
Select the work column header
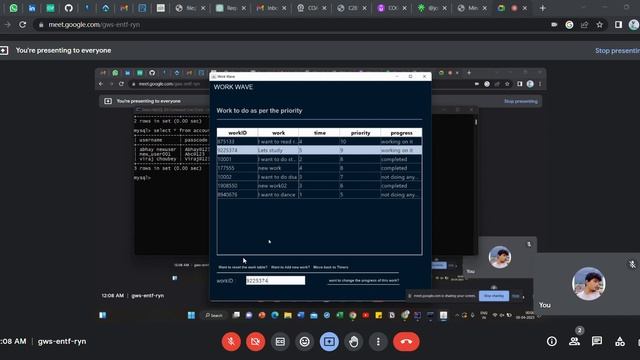[x=278, y=133]
